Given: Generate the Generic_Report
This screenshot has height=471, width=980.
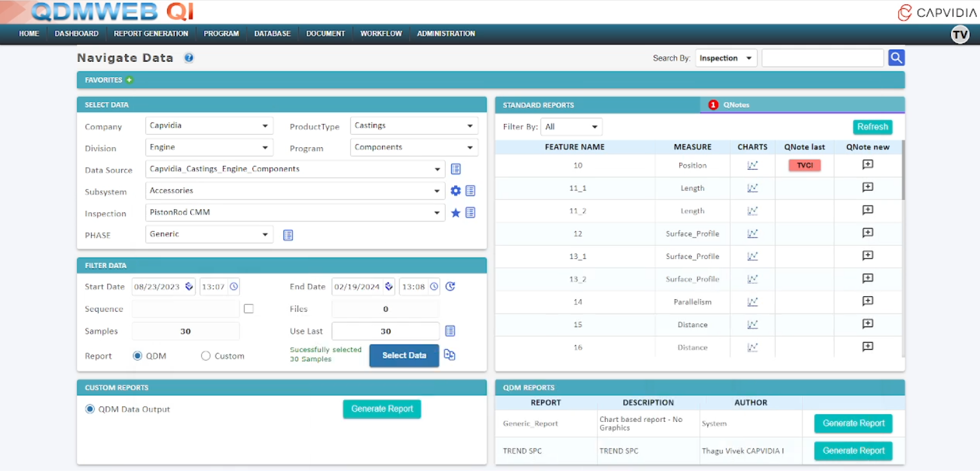Looking at the screenshot, I should [854, 423].
